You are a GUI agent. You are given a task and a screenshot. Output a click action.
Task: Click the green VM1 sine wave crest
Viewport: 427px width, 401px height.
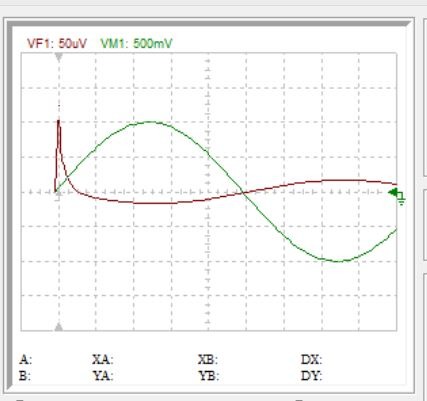(150, 122)
